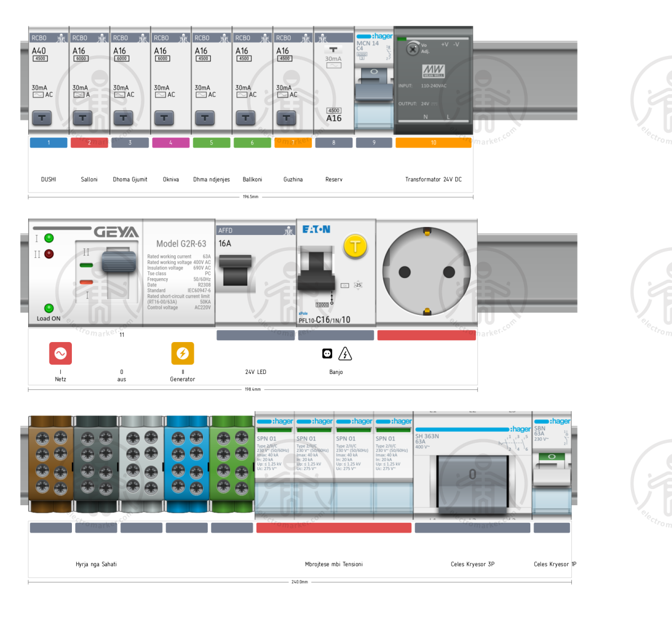The image size is (672, 618).
Task: Click the gray label strip numbered 8
Action: pos(334,143)
